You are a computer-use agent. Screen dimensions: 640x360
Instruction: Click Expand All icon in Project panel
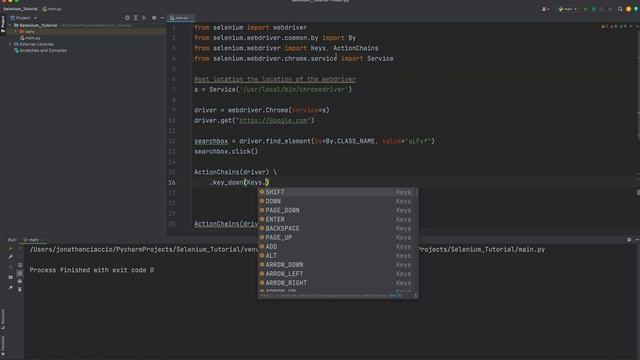(136, 18)
